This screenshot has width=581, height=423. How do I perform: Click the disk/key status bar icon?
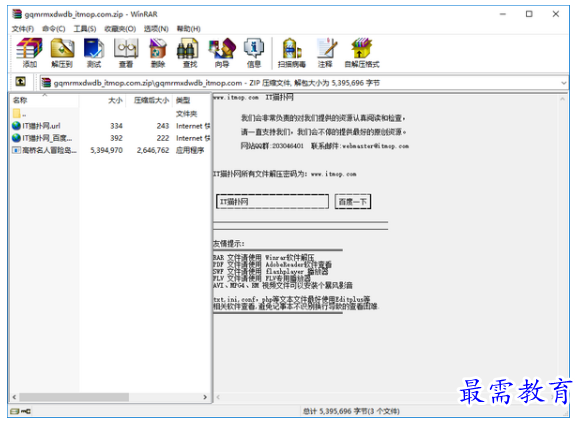[20, 411]
